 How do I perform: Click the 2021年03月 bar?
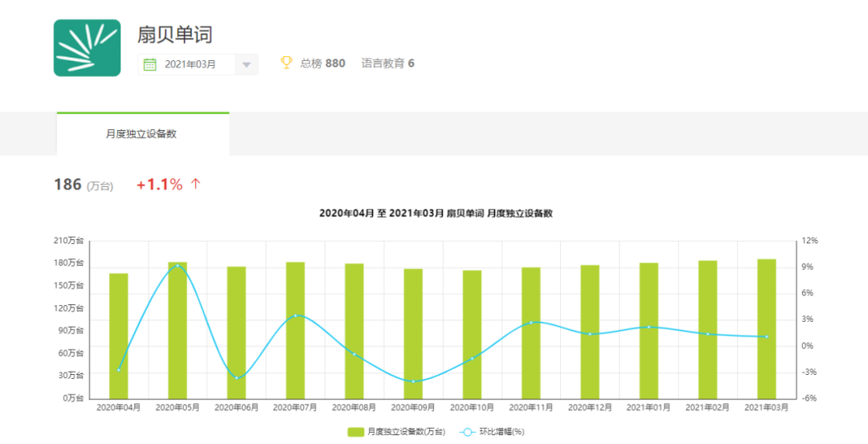[x=767, y=329]
